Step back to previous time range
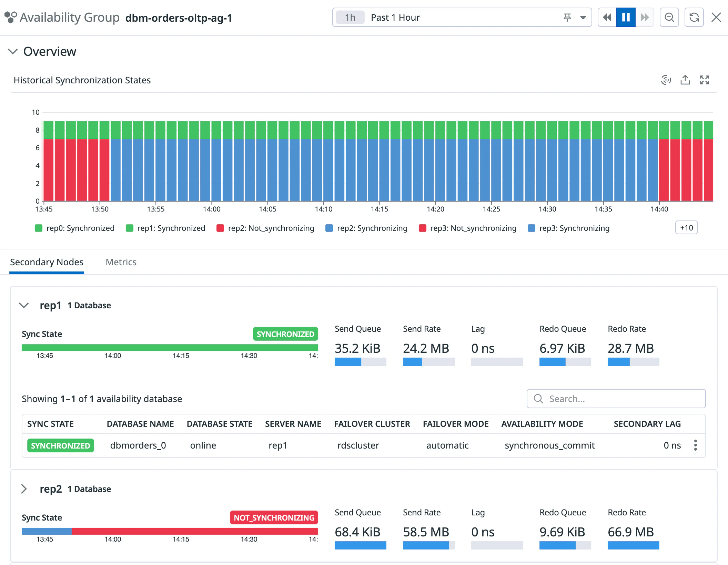Viewport: 728px width, 565px height. (x=607, y=17)
